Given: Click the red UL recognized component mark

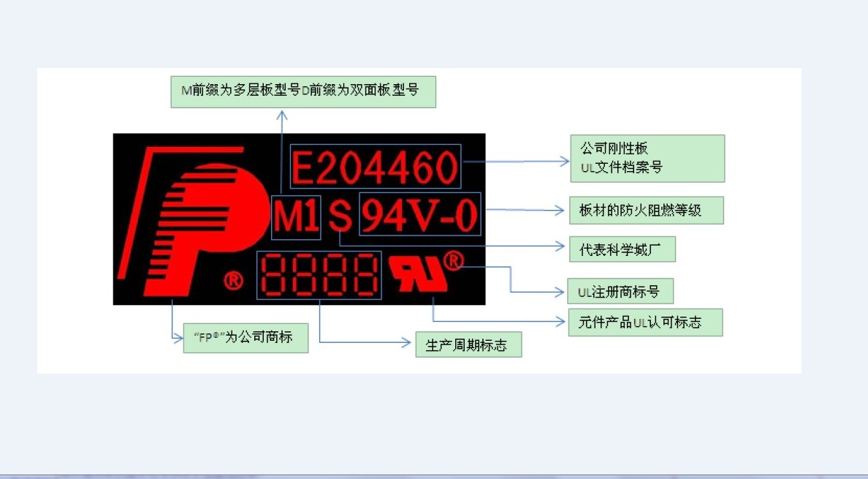Looking at the screenshot, I should [418, 273].
